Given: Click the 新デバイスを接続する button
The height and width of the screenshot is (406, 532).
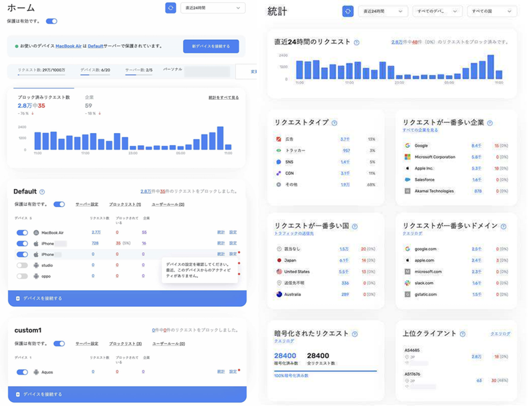Looking at the screenshot, I should [x=210, y=46].
